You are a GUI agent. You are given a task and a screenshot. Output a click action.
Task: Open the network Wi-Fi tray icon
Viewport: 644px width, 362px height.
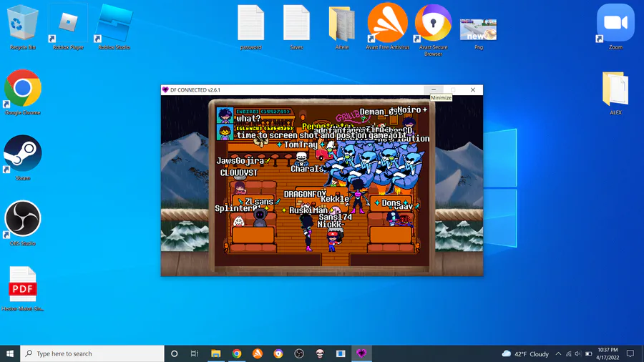[568, 354]
